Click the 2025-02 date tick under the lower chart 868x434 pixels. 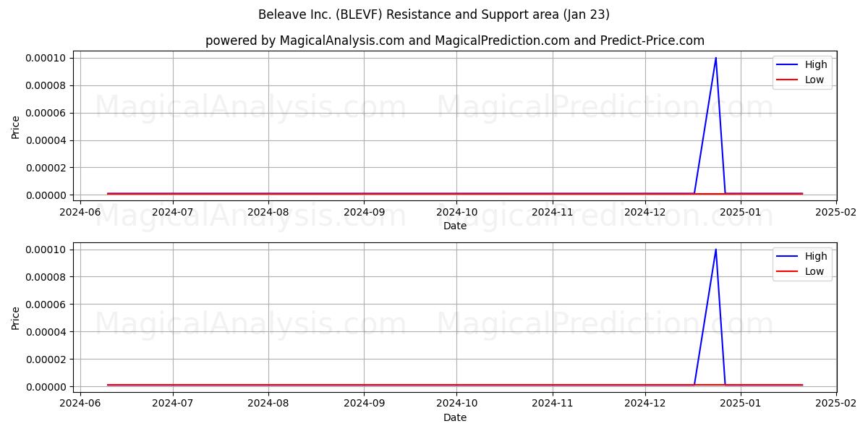point(836,404)
